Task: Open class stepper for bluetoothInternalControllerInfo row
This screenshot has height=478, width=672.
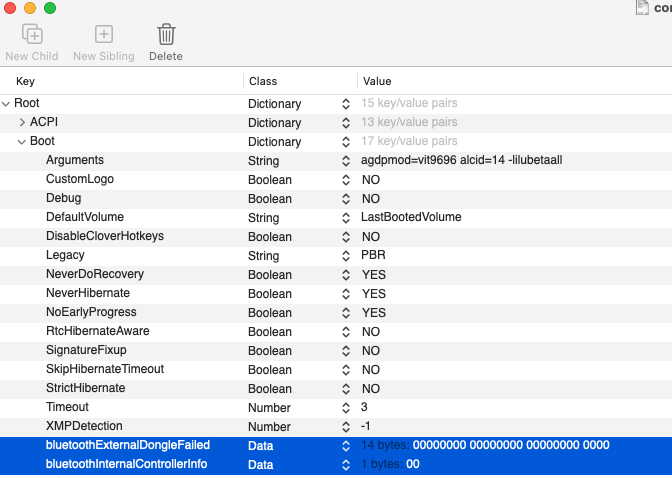Action: click(346, 465)
